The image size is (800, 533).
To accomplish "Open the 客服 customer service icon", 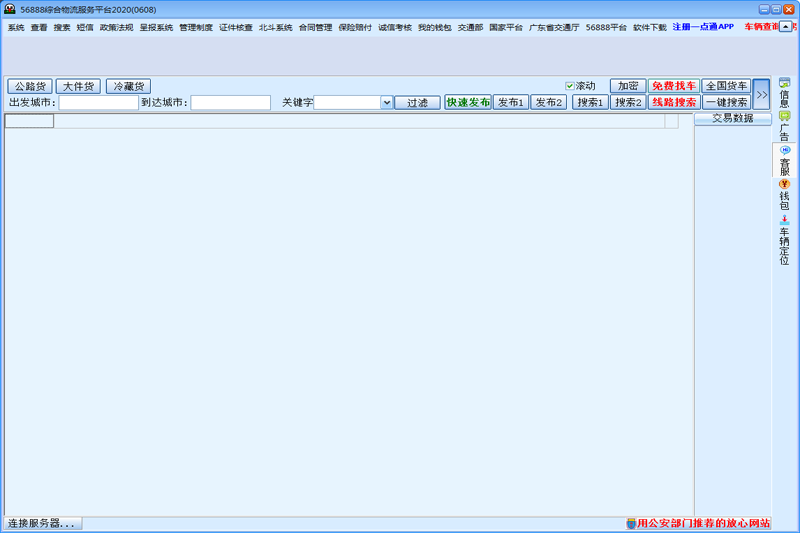I will [x=784, y=150].
